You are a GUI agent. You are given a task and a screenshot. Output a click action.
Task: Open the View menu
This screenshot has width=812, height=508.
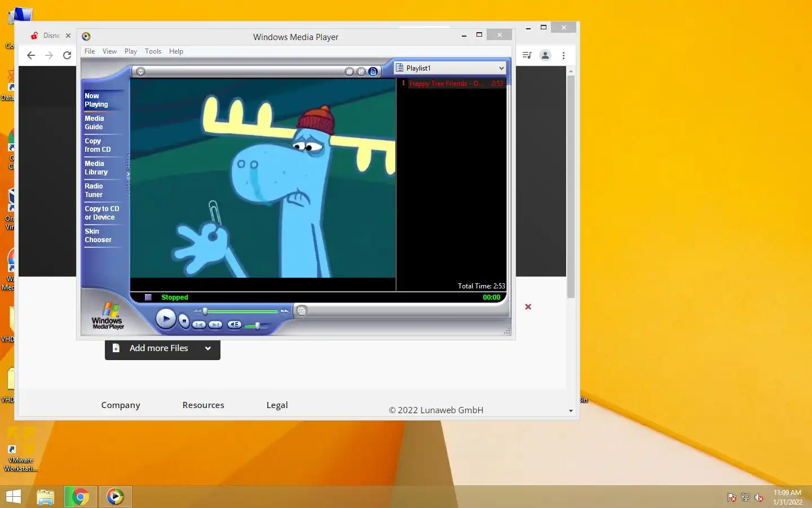point(109,51)
